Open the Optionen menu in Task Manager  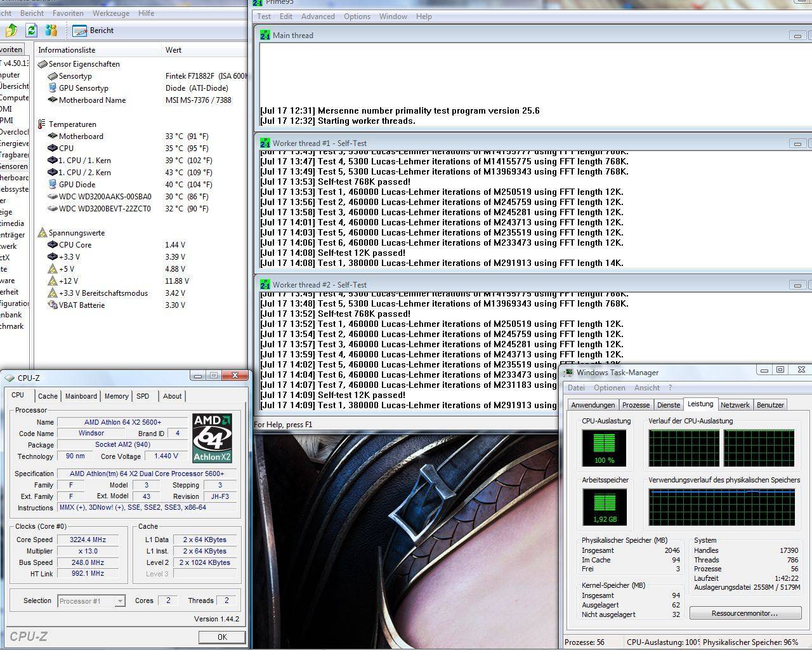[609, 388]
